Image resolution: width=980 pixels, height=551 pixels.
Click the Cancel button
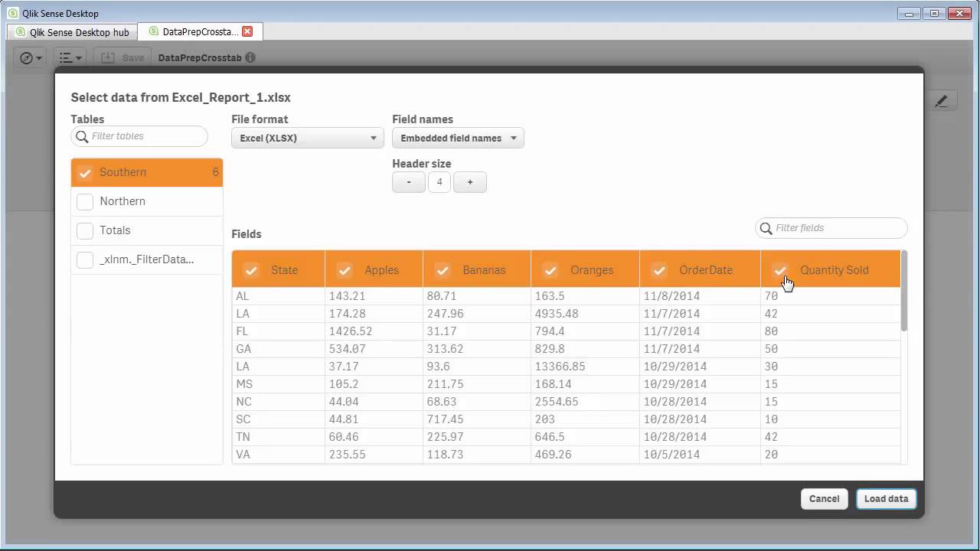825,499
